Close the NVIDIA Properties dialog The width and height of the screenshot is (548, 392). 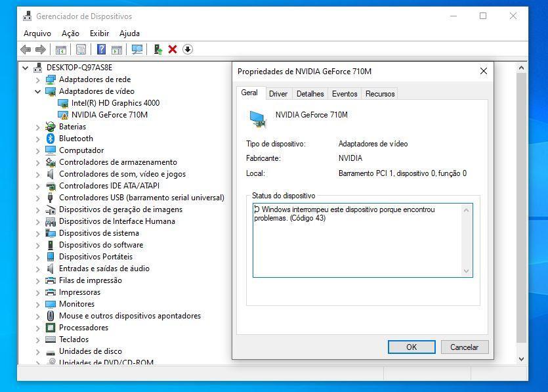click(x=484, y=72)
